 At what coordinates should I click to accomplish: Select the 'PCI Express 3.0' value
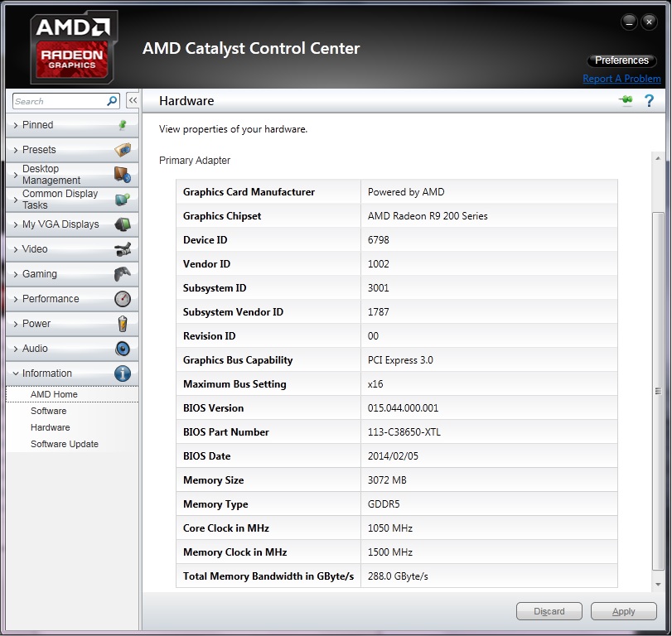click(x=400, y=360)
